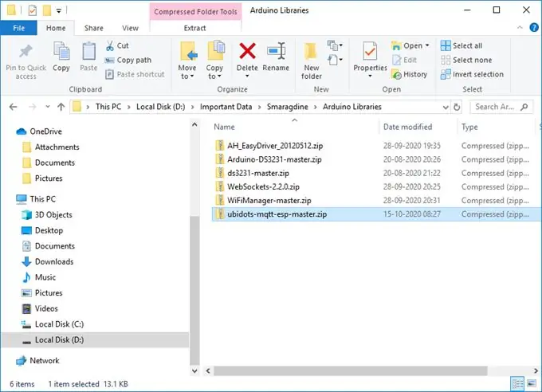Click Pin to Quick access icon
The image size is (542, 392).
tap(26, 52)
